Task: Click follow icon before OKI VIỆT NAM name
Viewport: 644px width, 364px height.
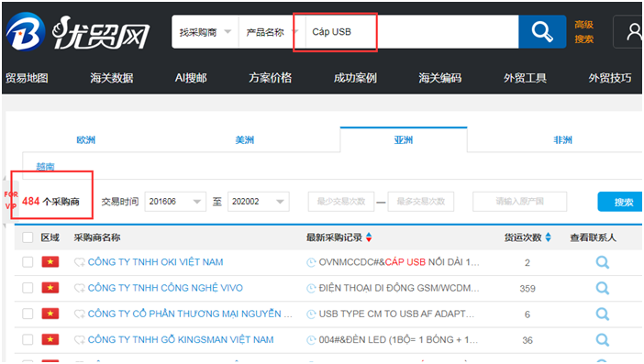Action: [79, 262]
